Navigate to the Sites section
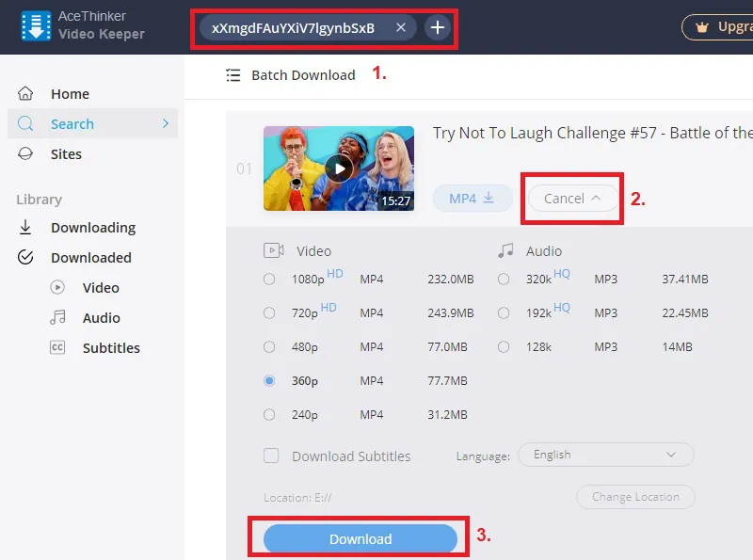The width and height of the screenshot is (753, 560). pos(67,153)
